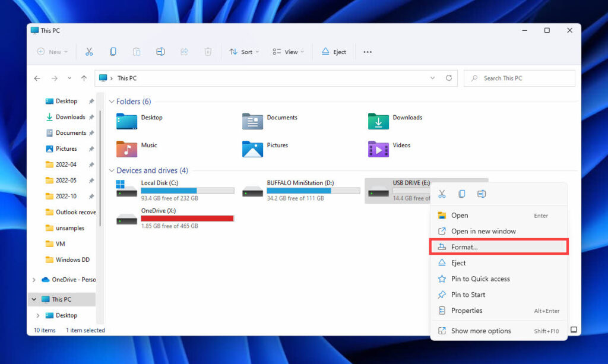Select Local Disk (C:) drive

click(159, 183)
